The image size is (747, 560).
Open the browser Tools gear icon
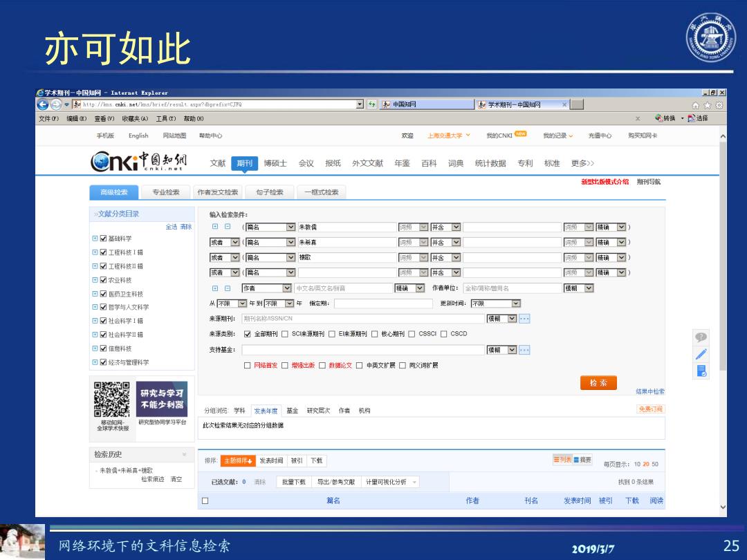719,105
